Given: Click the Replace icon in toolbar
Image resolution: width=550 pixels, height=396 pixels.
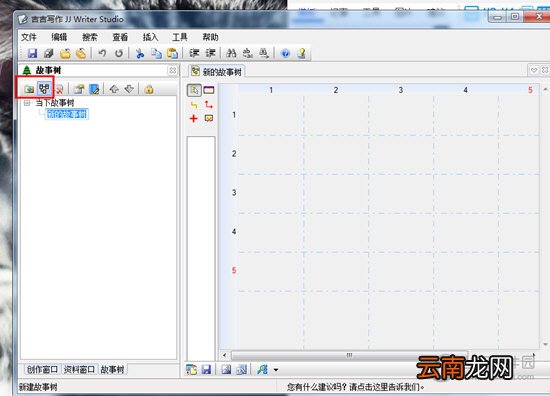Looking at the screenshot, I should 247,53.
